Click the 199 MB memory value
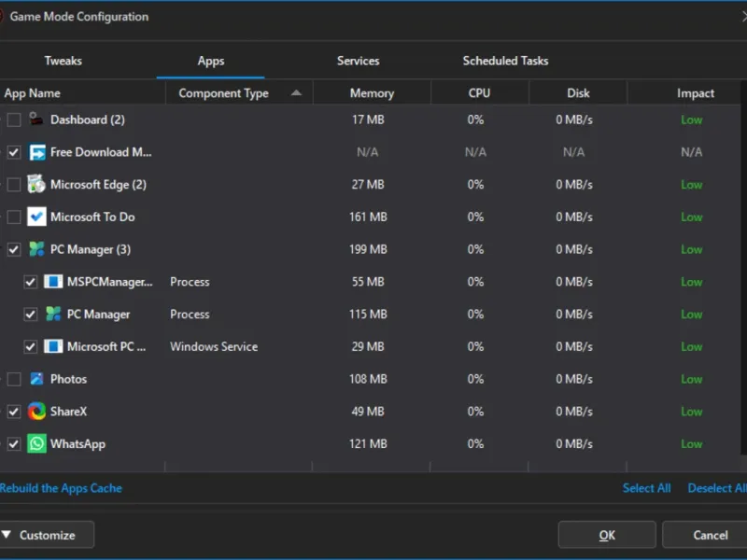The width and height of the screenshot is (747, 560). 368,249
